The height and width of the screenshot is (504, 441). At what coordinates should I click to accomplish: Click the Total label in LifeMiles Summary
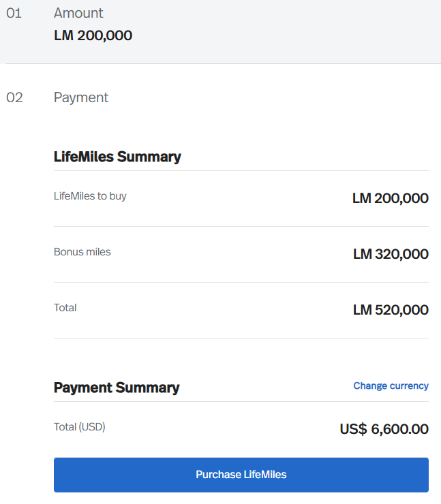click(65, 308)
